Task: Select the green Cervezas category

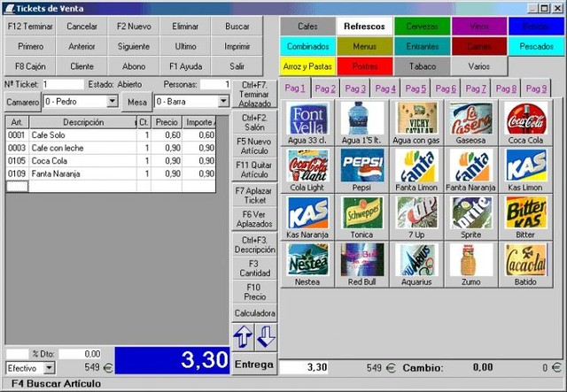Action: point(422,27)
